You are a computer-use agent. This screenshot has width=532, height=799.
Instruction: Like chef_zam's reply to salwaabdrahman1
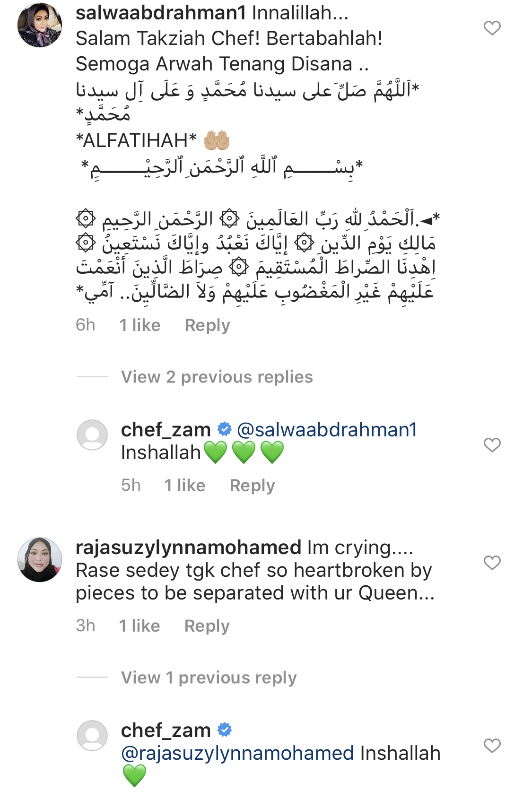pyautogui.click(x=492, y=445)
